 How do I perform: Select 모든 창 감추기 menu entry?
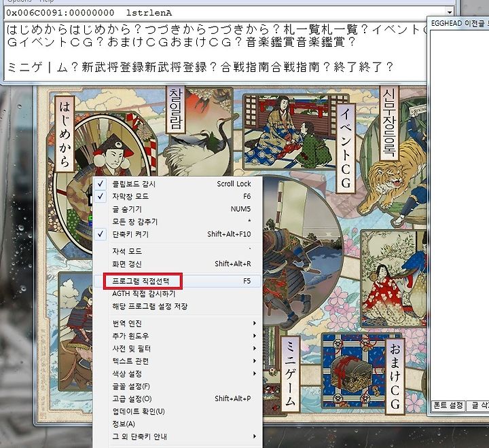tap(177, 222)
